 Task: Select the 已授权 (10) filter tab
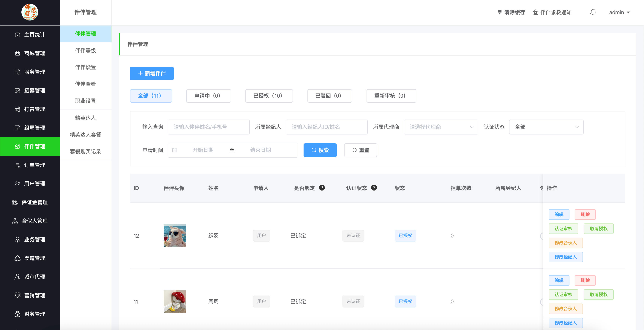tap(269, 96)
